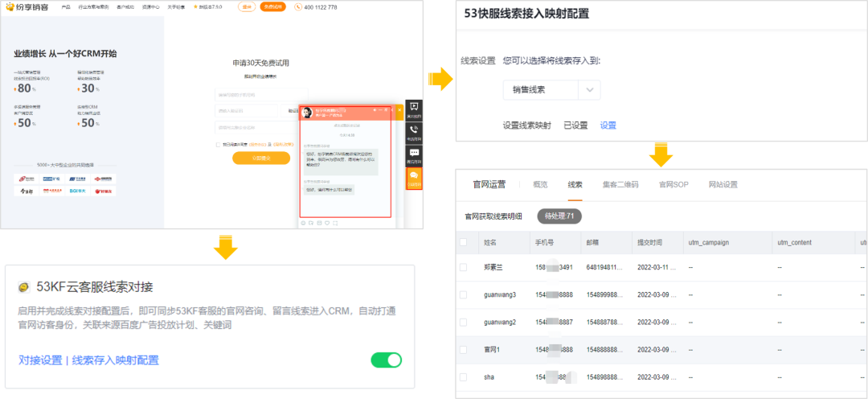868x399 pixels.
Task: Click the blue 设置 link for lead mapping
Action: tap(608, 125)
